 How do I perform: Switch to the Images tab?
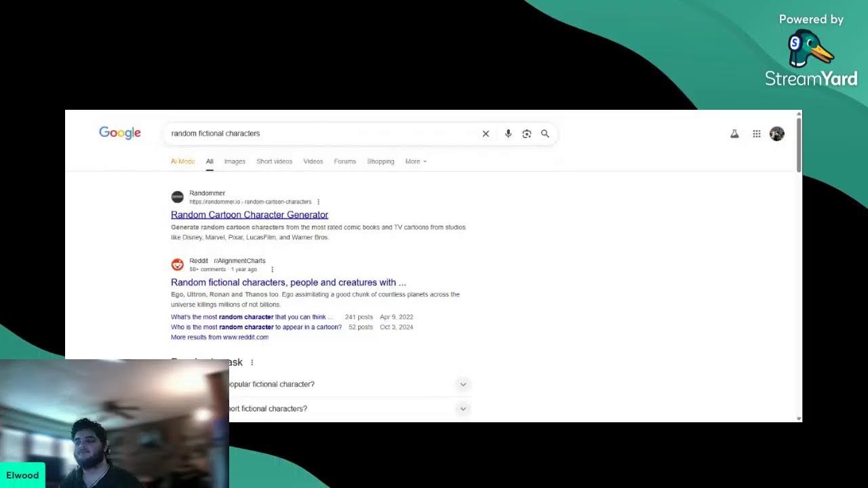point(235,161)
